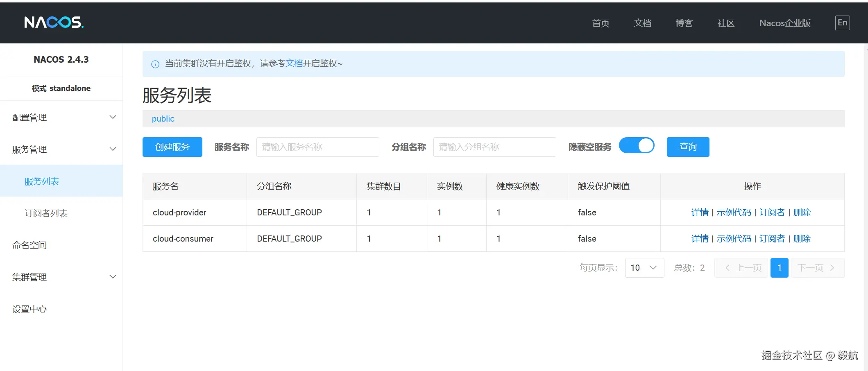Viewport: 868px width, 371px height.
Task: Open 设置中心 in the sidebar
Action: (61, 309)
